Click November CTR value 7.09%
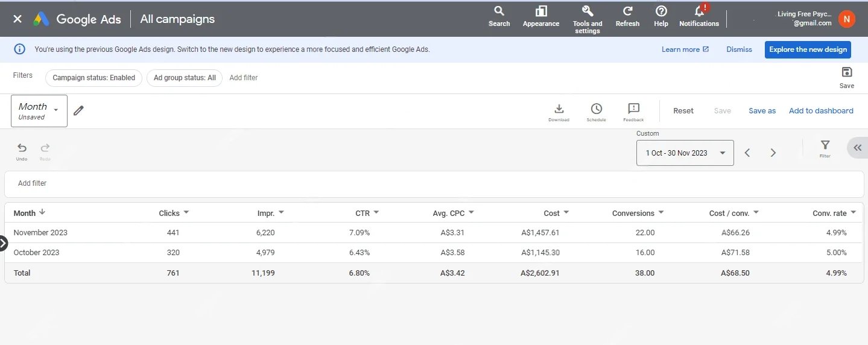868x345 pixels. click(x=360, y=233)
